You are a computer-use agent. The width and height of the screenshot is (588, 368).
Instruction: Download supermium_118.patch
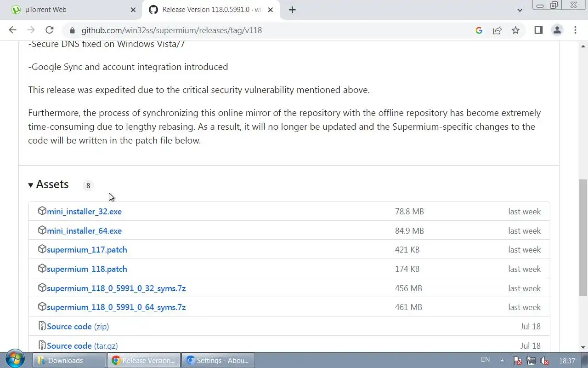pyautogui.click(x=87, y=269)
